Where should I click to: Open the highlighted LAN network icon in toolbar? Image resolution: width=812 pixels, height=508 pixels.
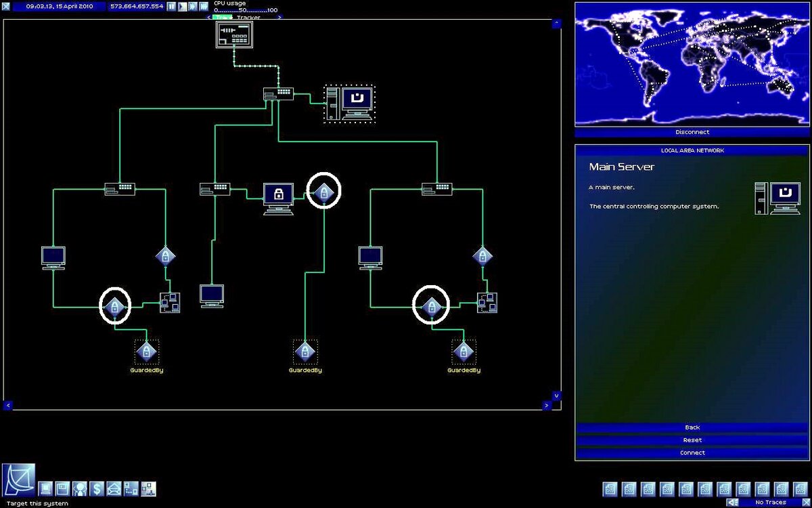coord(148,488)
